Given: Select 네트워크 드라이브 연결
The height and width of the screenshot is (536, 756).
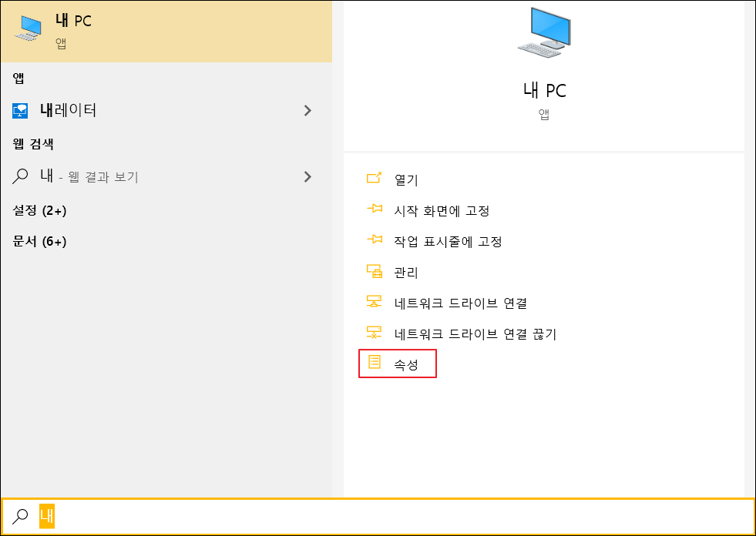Looking at the screenshot, I should [x=460, y=303].
